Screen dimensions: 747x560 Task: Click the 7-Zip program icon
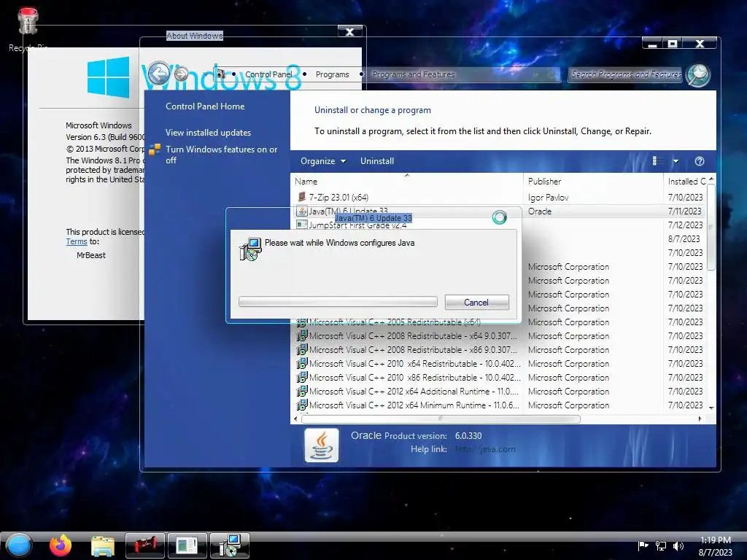[301, 197]
